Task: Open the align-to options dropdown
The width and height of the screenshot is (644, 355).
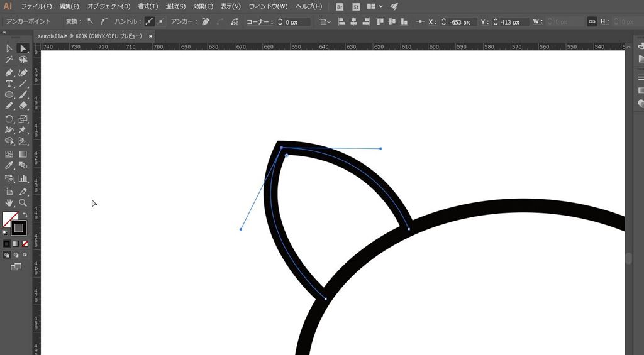Action: pos(324,21)
